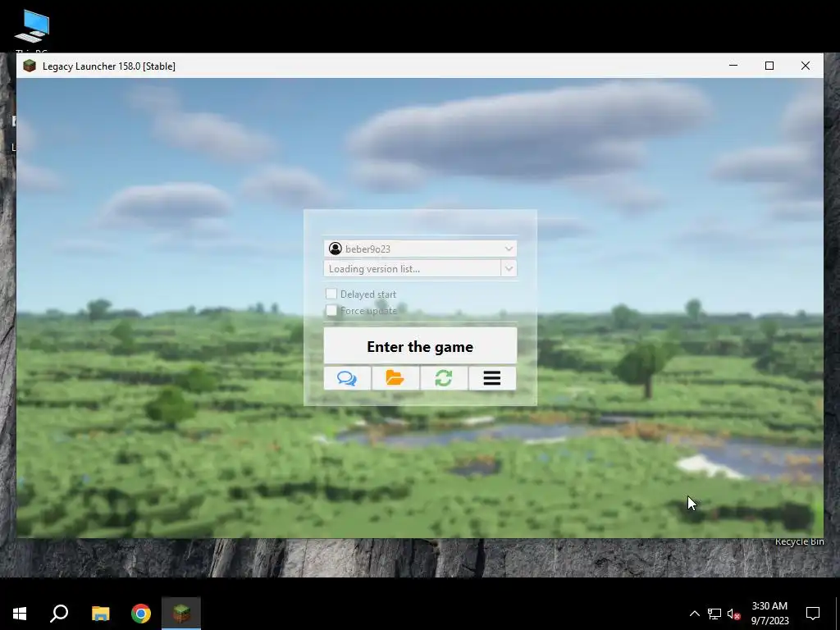Click the account avatar icon beside beber9o23
Image resolution: width=840 pixels, height=630 pixels.
pos(336,249)
